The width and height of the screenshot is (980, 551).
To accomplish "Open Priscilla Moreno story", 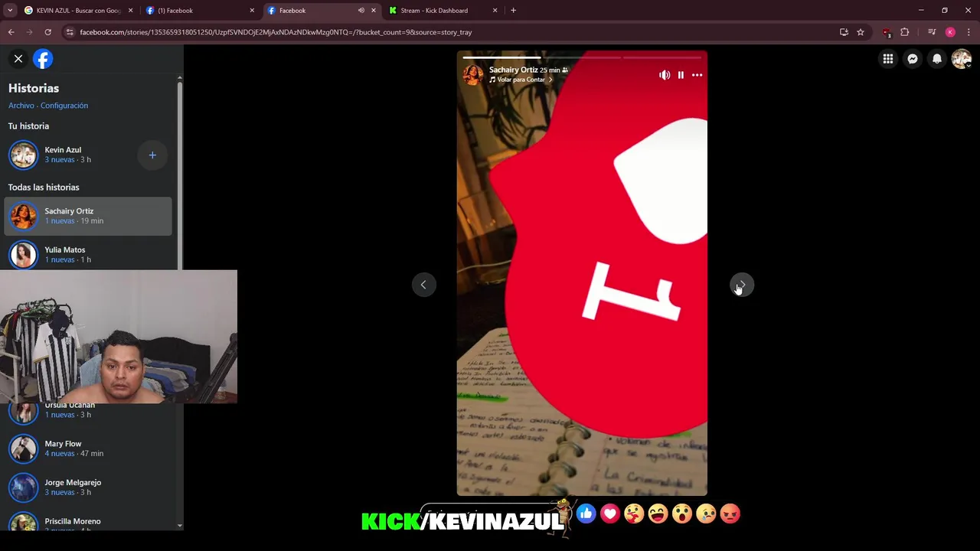I will pyautogui.click(x=88, y=521).
